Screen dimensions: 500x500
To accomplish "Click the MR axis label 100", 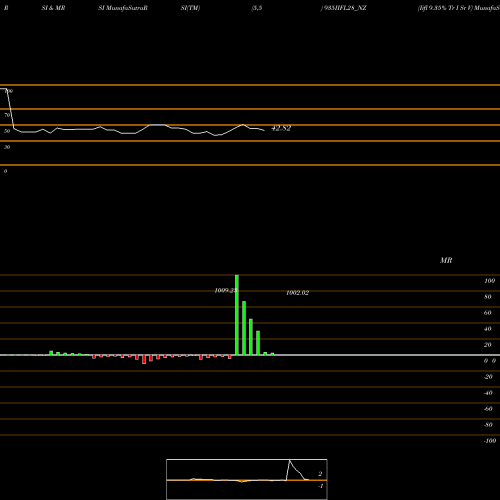I will 489,281.
